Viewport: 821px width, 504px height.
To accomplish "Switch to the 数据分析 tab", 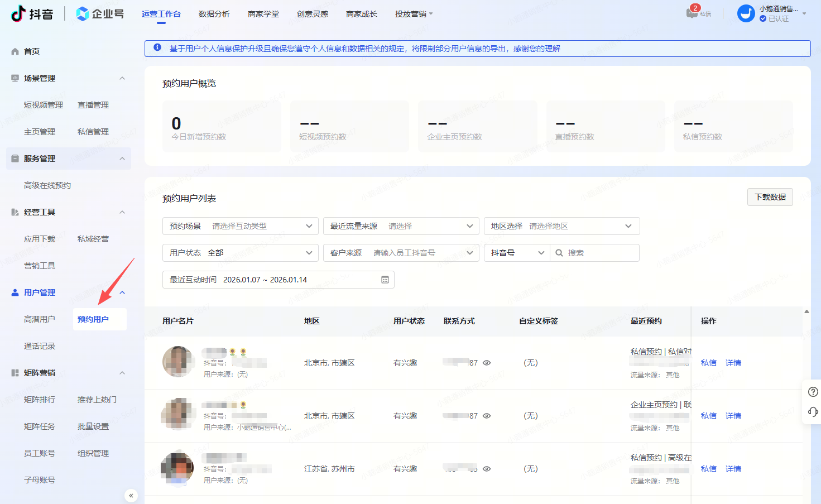I will pos(214,14).
